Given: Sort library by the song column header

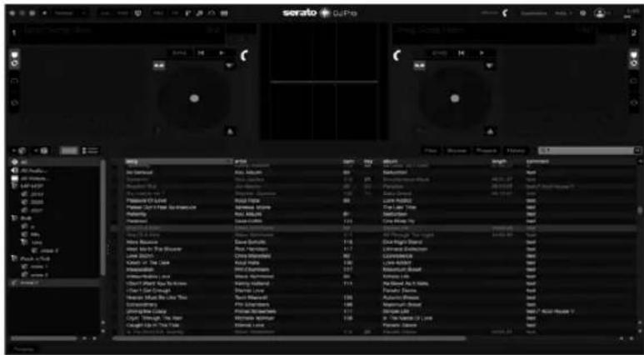Looking at the screenshot, I should point(178,161).
